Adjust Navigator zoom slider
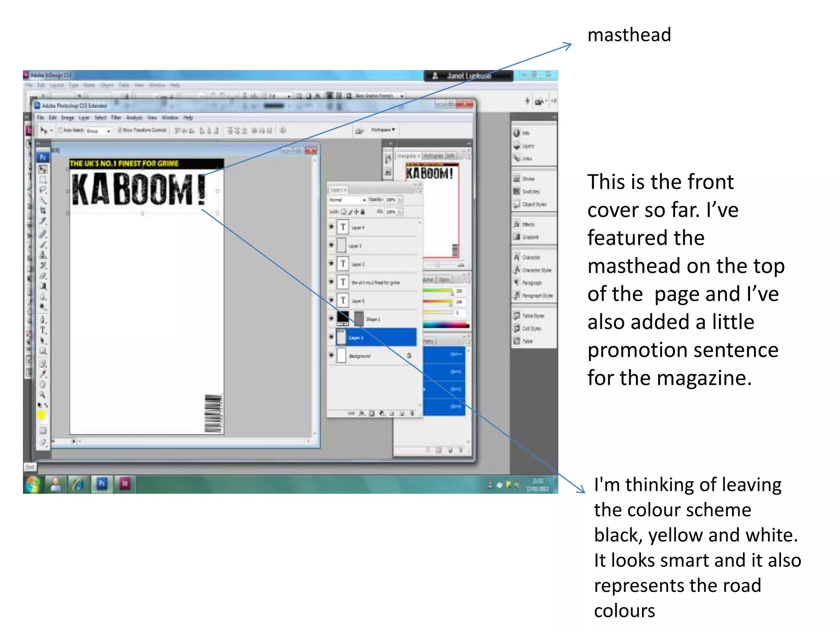This screenshot has height=630, width=840. pyautogui.click(x=438, y=265)
